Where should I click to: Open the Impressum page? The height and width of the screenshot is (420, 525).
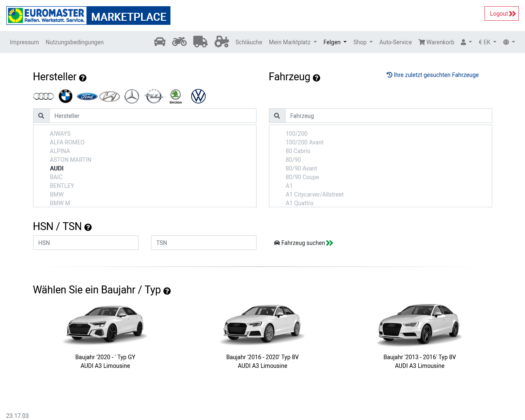[x=24, y=42]
